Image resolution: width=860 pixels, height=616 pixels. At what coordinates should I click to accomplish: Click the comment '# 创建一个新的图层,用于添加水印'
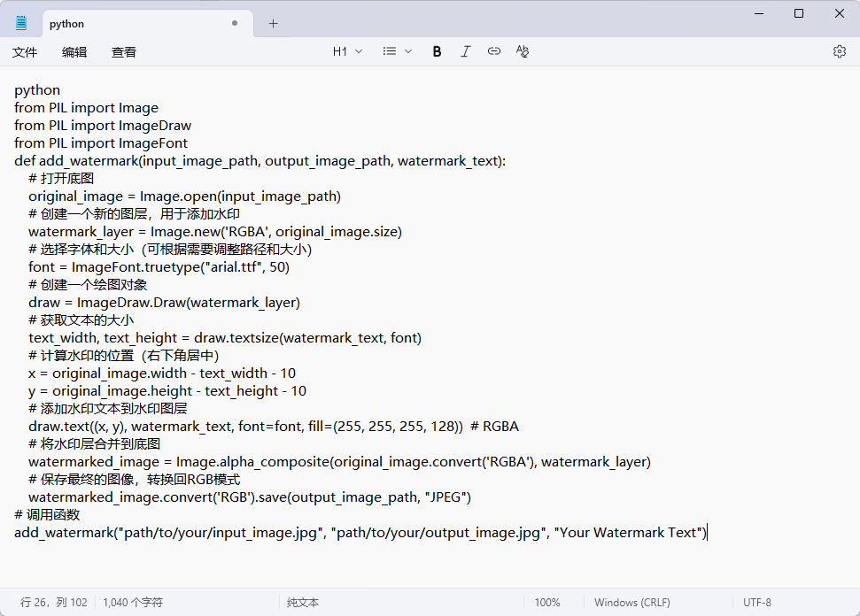[135, 213]
